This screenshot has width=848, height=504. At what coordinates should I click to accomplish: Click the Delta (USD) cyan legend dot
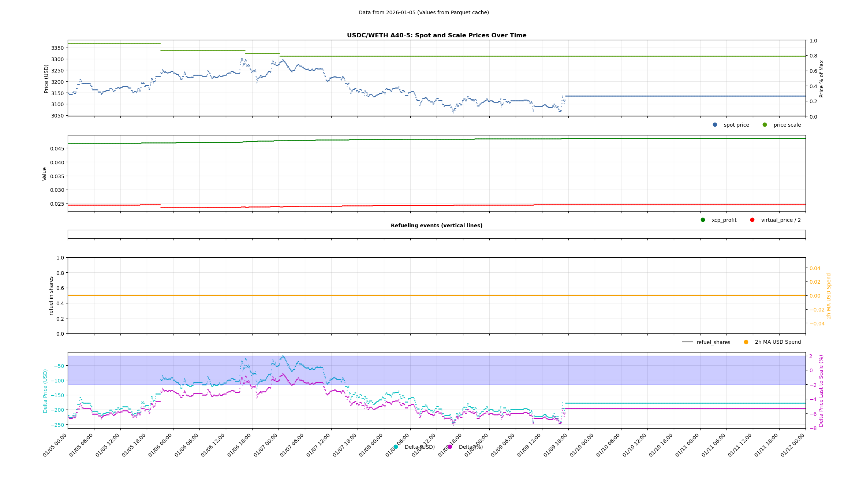pyautogui.click(x=396, y=447)
